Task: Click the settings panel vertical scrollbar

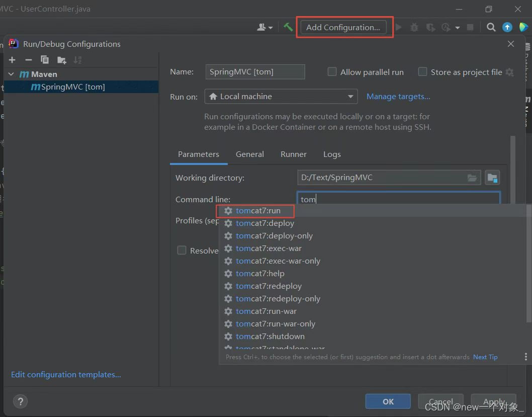Action: 513,170
